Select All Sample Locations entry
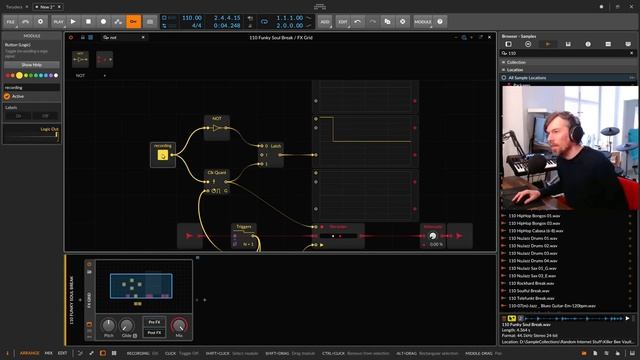640x360 pixels. 567,78
